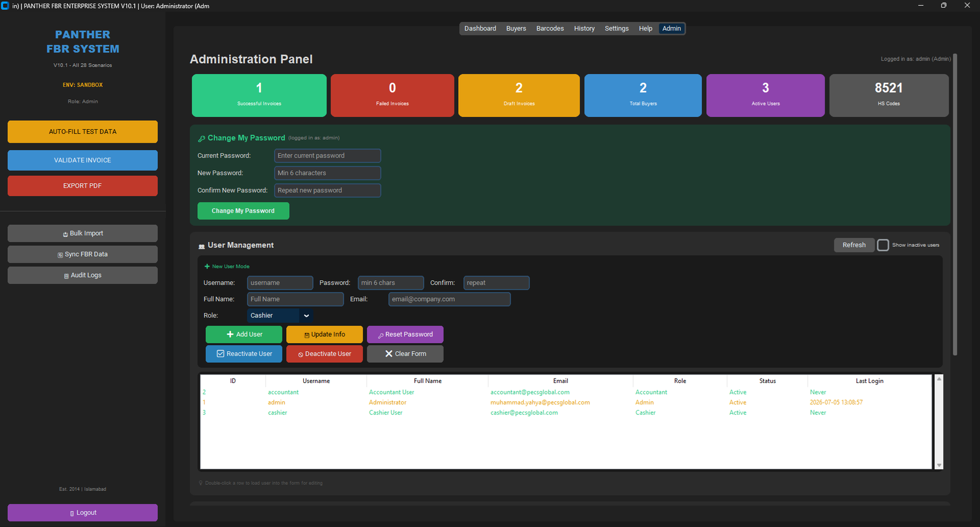Click the EXPORT PDF button
This screenshot has height=527, width=980.
pyautogui.click(x=83, y=186)
